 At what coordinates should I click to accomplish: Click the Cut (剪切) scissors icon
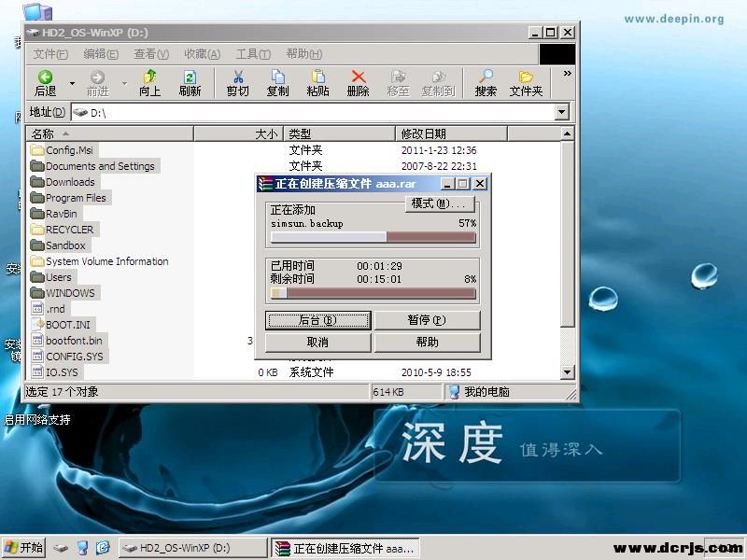(x=237, y=77)
